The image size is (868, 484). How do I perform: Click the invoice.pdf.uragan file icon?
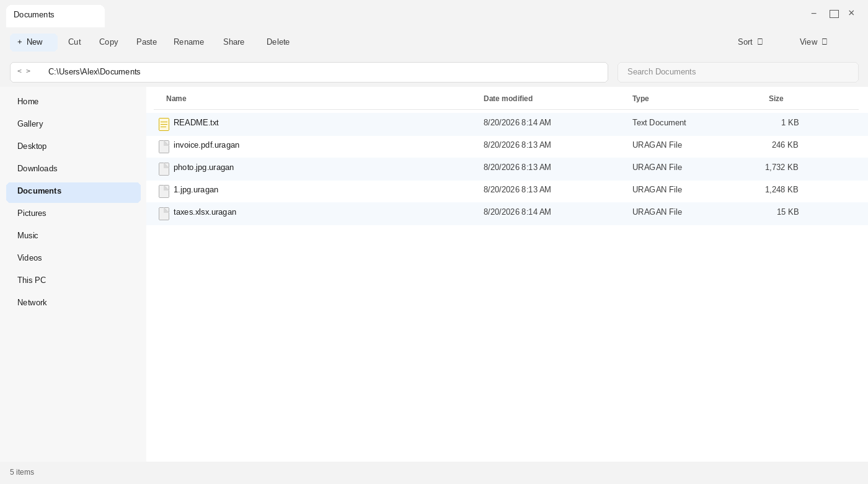[x=164, y=146]
